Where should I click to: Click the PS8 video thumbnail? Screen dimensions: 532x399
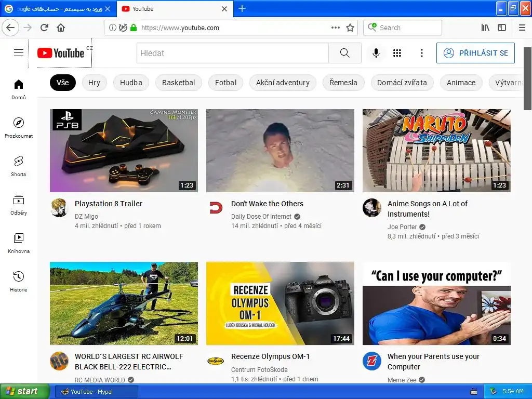(124, 150)
